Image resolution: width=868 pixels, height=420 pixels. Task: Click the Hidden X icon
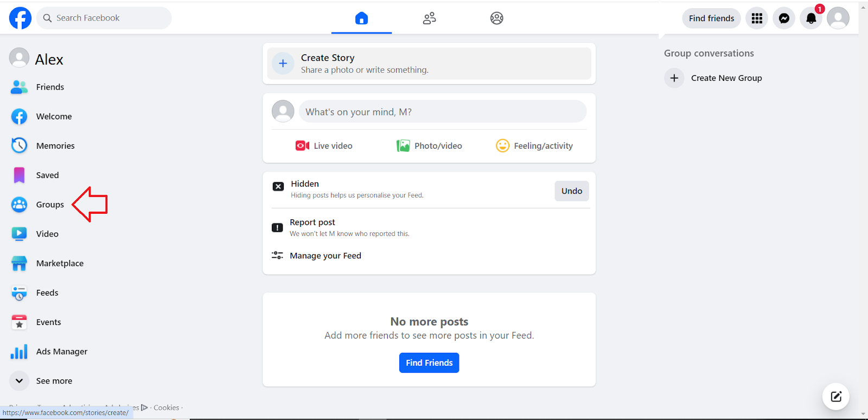click(278, 186)
